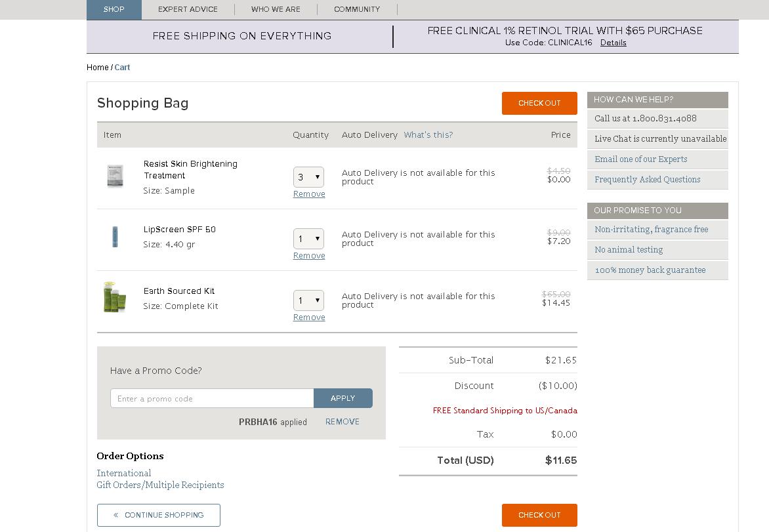The height and width of the screenshot is (532, 769).
Task: Click inside the promo code input field
Action: (212, 398)
